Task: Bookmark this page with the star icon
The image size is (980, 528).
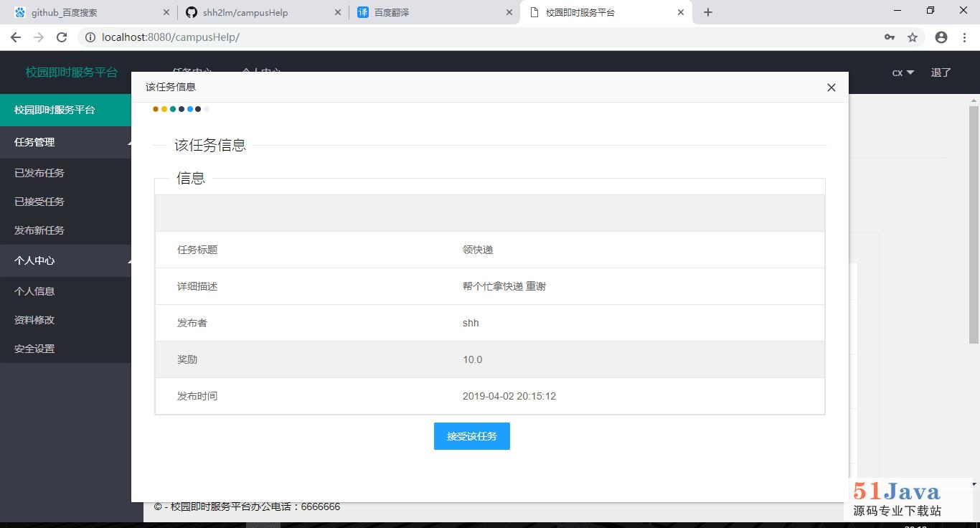Action: point(913,37)
